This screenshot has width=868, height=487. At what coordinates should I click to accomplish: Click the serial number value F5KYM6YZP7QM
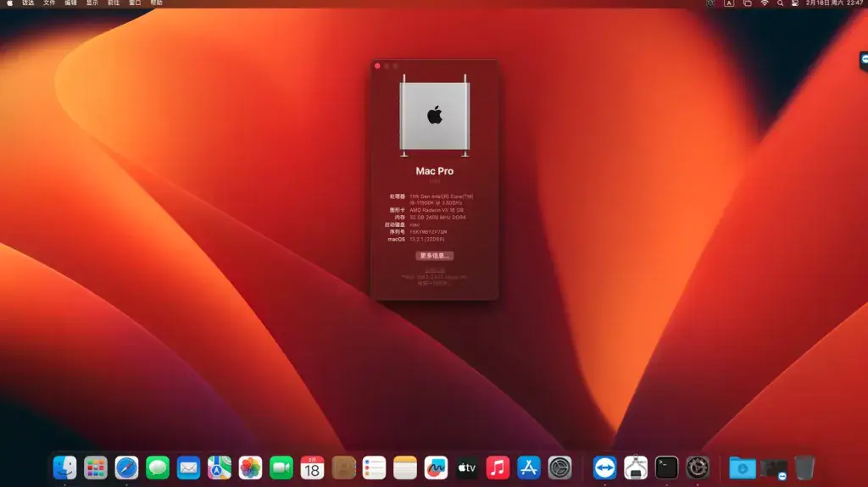(x=428, y=232)
